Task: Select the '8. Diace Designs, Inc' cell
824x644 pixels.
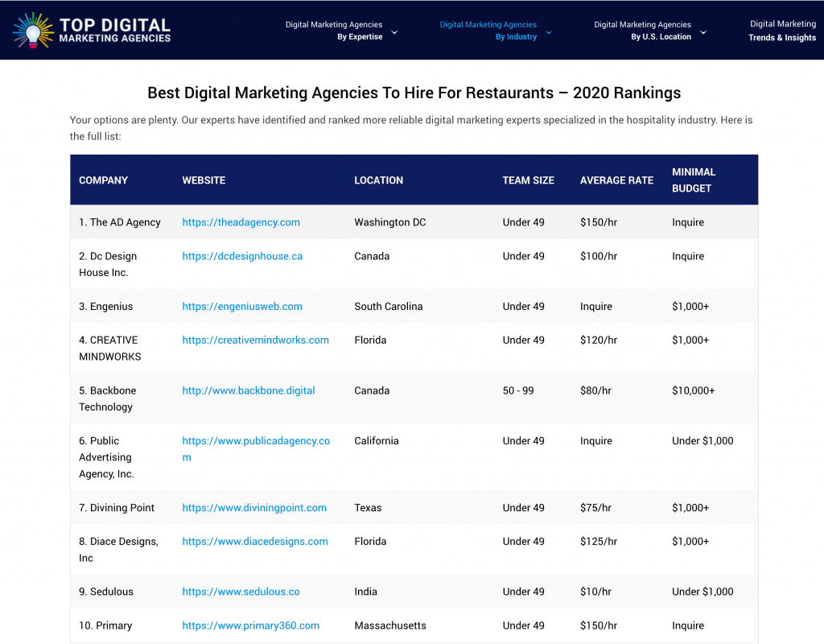Action: click(118, 550)
